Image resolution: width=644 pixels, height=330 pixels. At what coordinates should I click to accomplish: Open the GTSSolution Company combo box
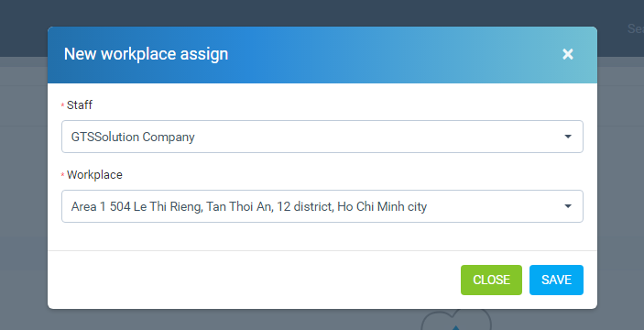click(x=322, y=137)
